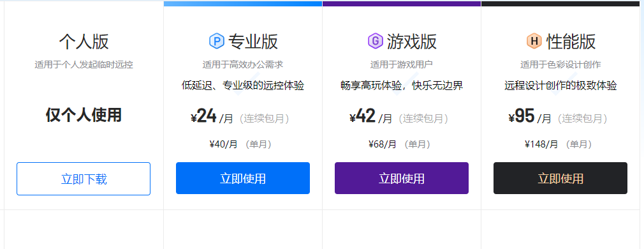
Task: Click 远程设计创作的极致体验 description
Action: coord(560,86)
